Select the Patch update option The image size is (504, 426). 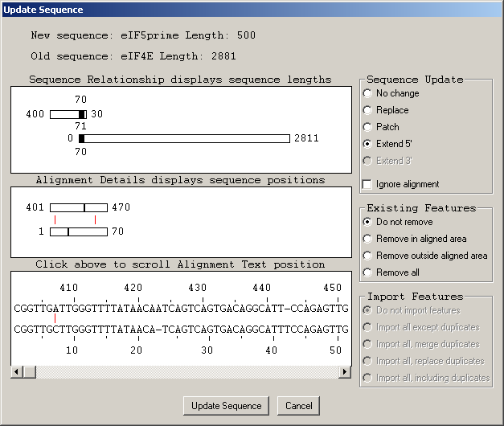(x=368, y=127)
